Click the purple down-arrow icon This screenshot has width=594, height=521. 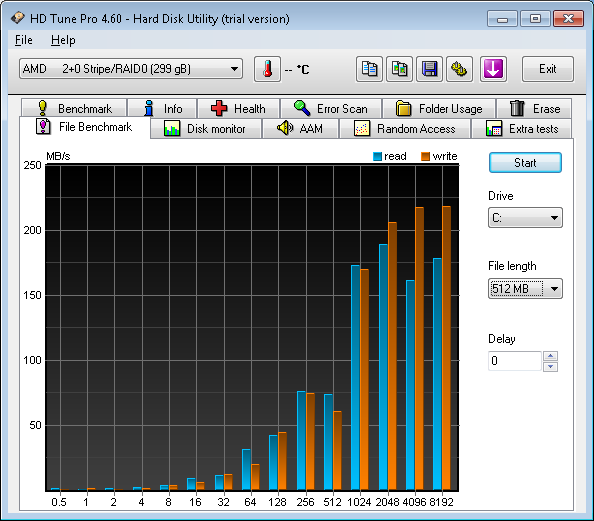point(493,69)
